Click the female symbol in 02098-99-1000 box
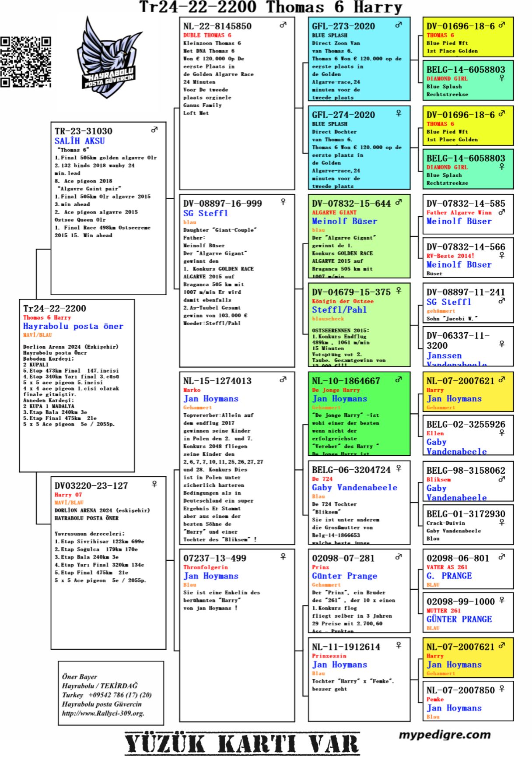Screen dimensions: 532x767 [502, 600]
